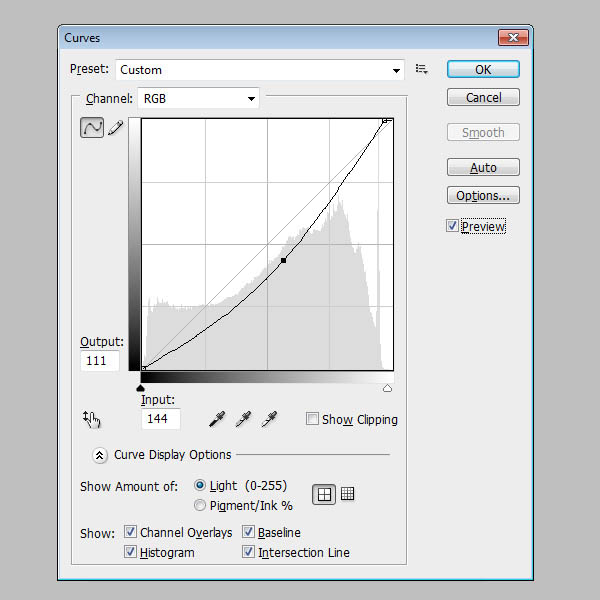Switch to simple quarter-tone grid
Viewport: 600px width, 600px height.
pos(324,494)
